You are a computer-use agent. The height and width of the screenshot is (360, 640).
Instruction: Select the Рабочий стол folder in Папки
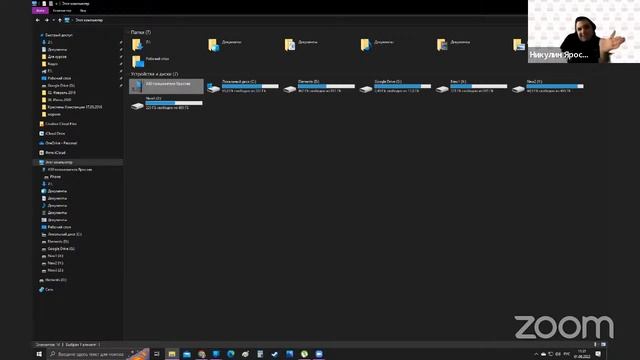point(150,61)
